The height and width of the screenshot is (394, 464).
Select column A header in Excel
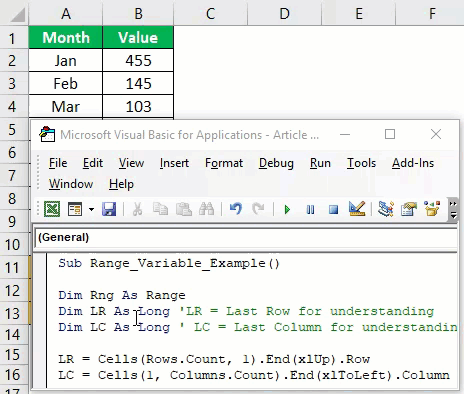[x=66, y=14]
